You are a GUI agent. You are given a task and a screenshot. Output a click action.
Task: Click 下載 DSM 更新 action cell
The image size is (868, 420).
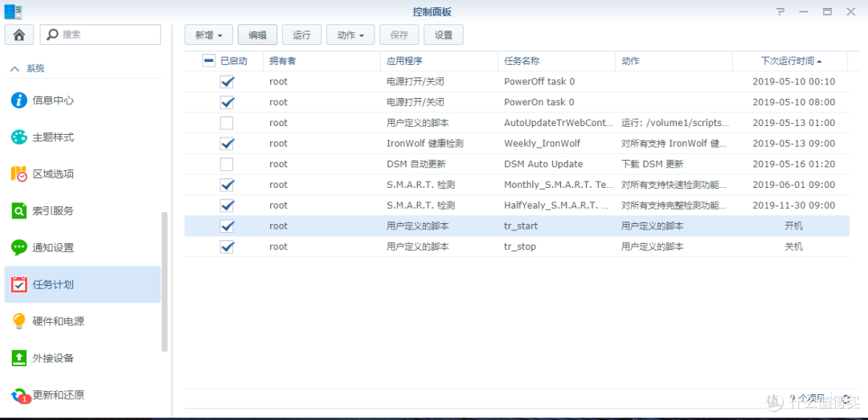tap(652, 165)
